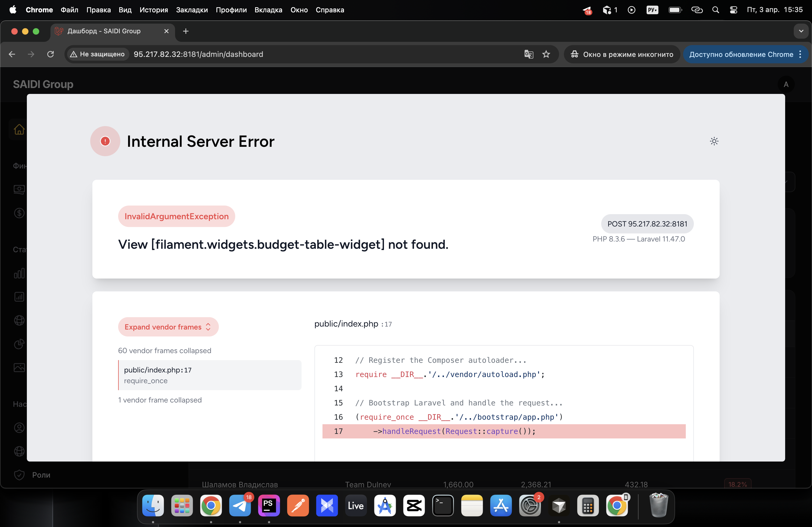
Task: Open Finder from the Dock
Action: [x=153, y=506]
